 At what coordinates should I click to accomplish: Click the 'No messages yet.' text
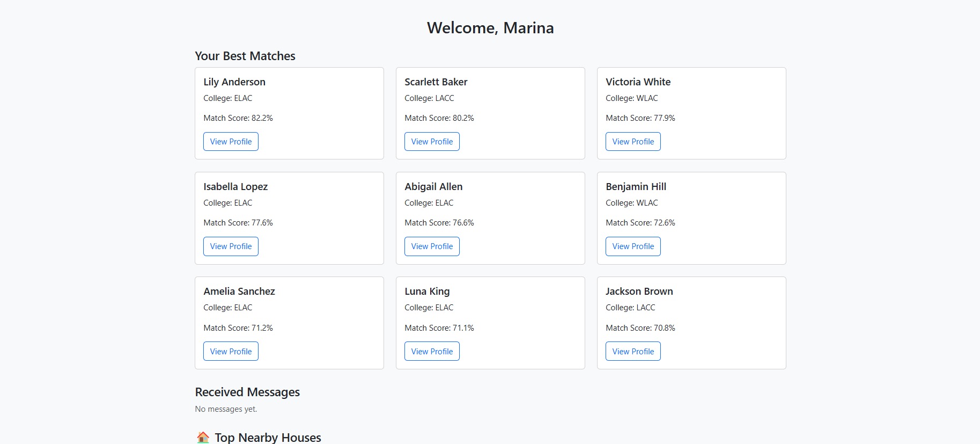pyautogui.click(x=226, y=409)
